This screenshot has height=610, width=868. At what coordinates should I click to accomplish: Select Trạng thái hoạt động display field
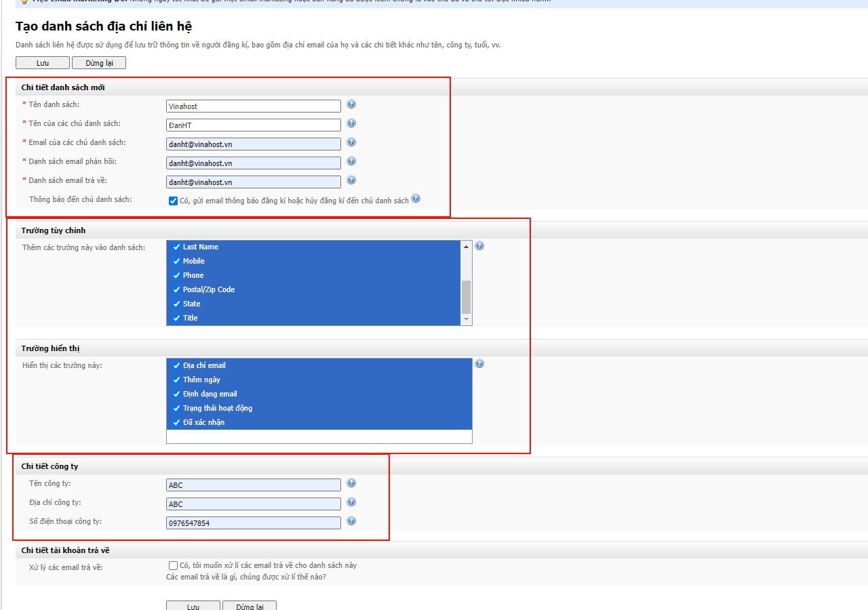(217, 408)
